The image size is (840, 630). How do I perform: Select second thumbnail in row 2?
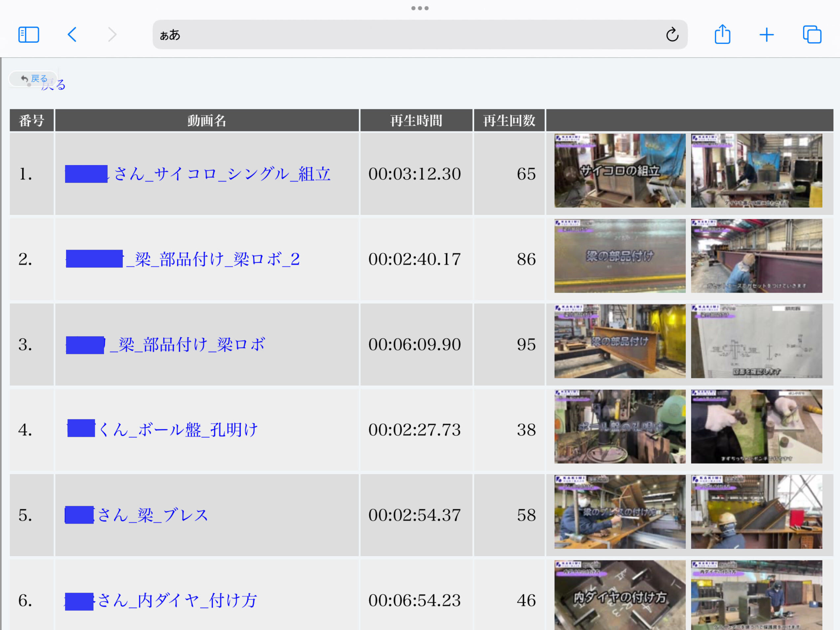pyautogui.click(x=756, y=256)
